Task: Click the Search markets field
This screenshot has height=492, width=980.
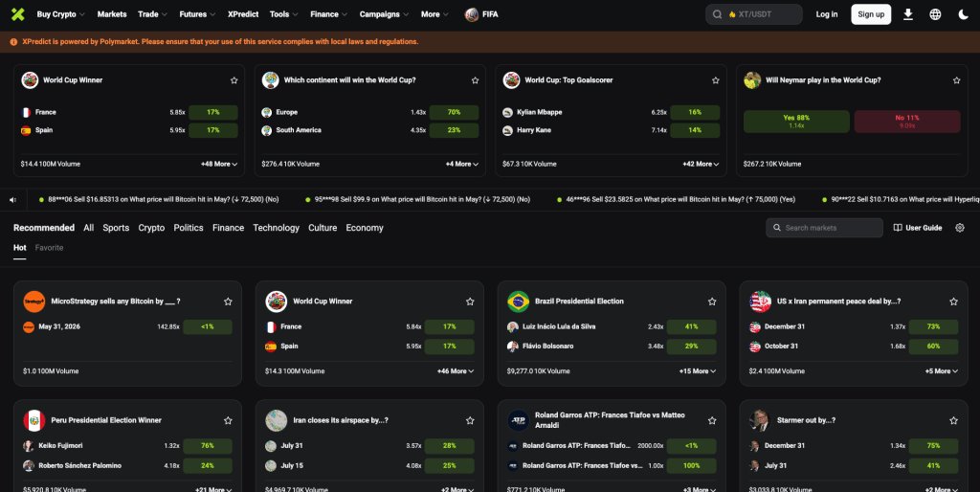Action: pyautogui.click(x=824, y=228)
